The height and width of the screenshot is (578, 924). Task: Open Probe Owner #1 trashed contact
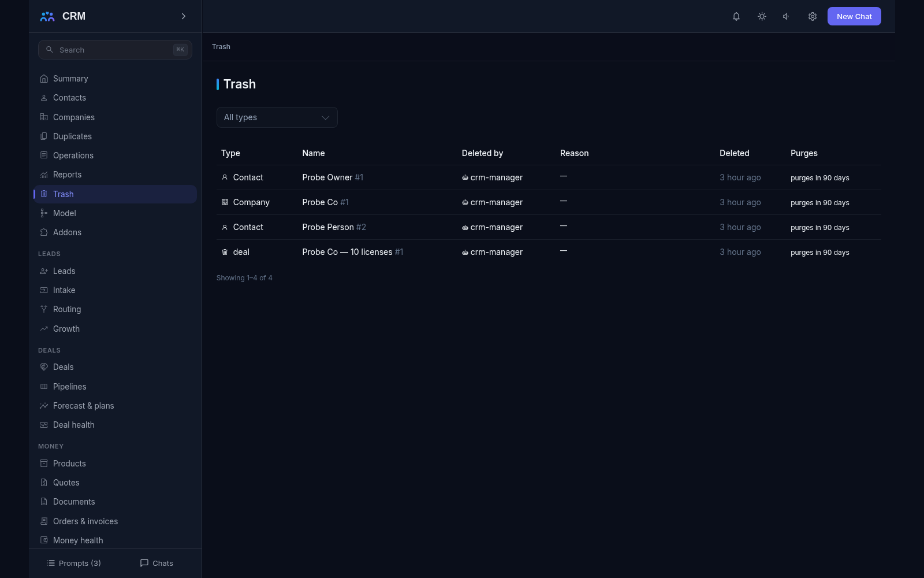pos(333,177)
